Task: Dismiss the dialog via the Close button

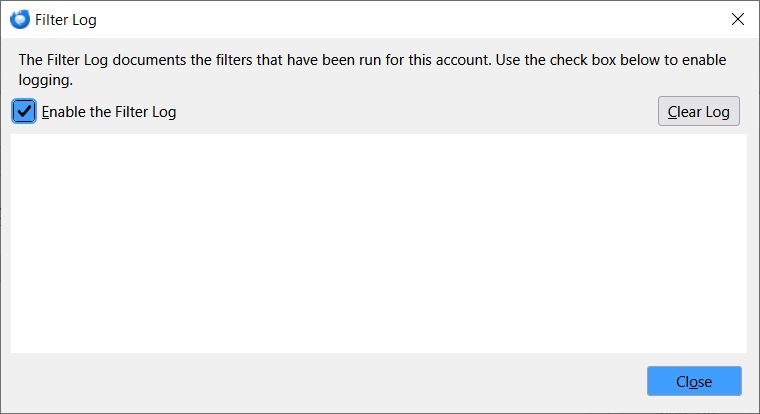Action: tap(694, 381)
